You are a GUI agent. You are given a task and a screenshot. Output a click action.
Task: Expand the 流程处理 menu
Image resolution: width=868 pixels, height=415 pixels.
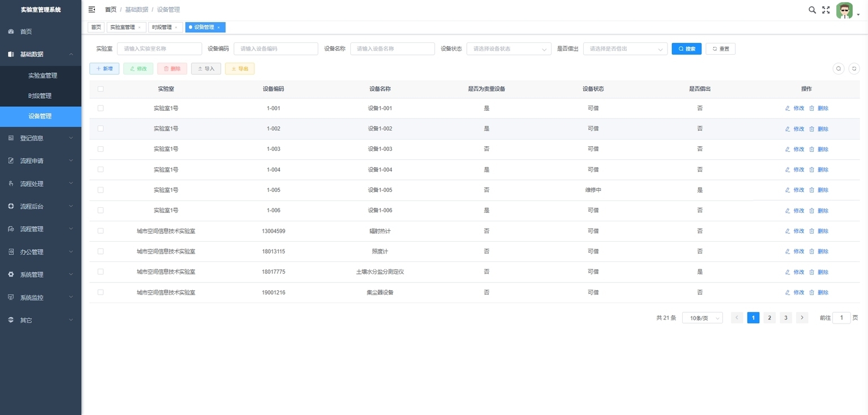click(x=41, y=184)
